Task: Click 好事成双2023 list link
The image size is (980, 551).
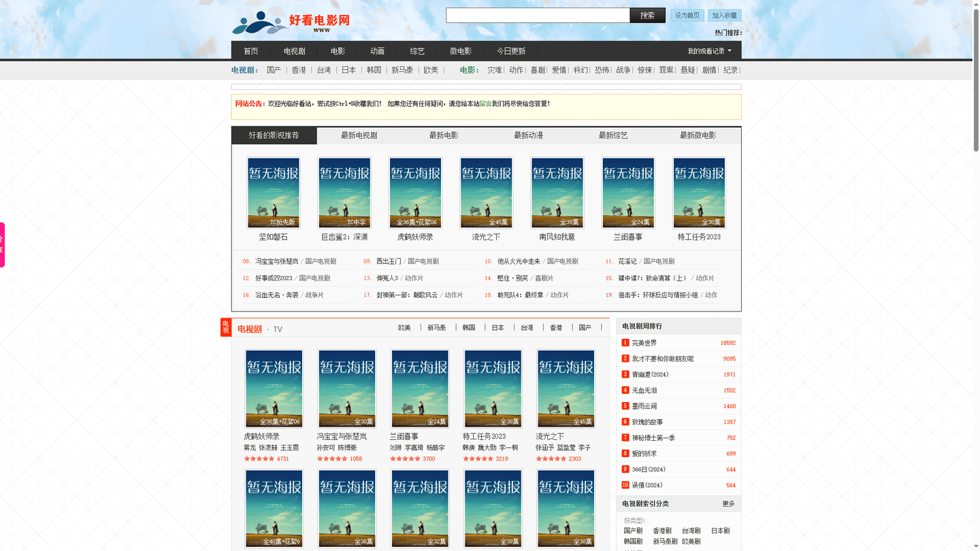Action: point(274,278)
